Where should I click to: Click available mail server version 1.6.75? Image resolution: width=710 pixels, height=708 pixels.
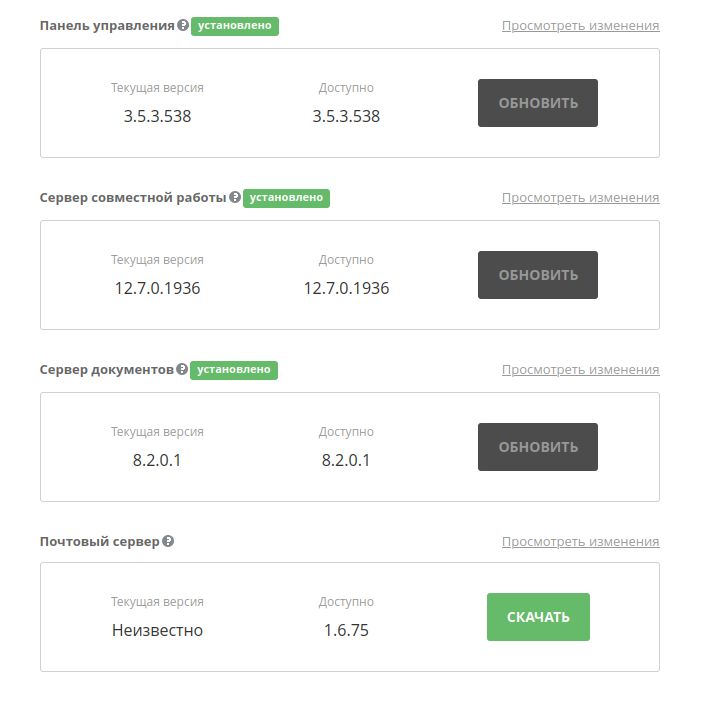(x=346, y=631)
